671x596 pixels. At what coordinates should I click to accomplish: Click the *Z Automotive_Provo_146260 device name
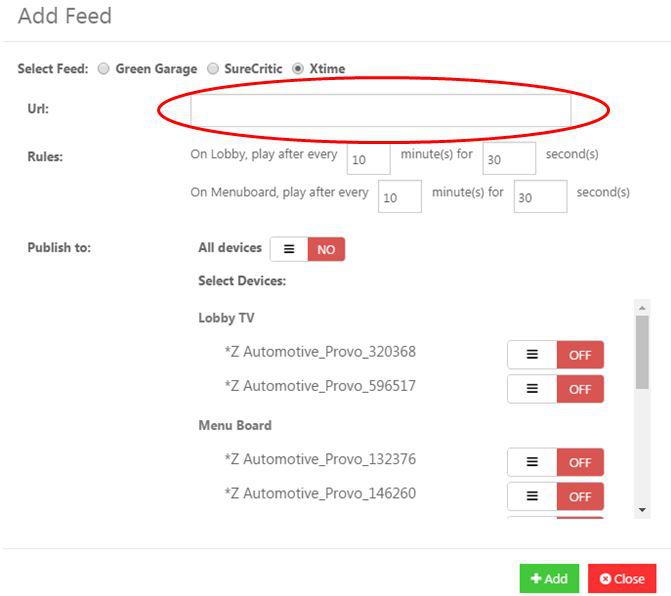coord(320,493)
